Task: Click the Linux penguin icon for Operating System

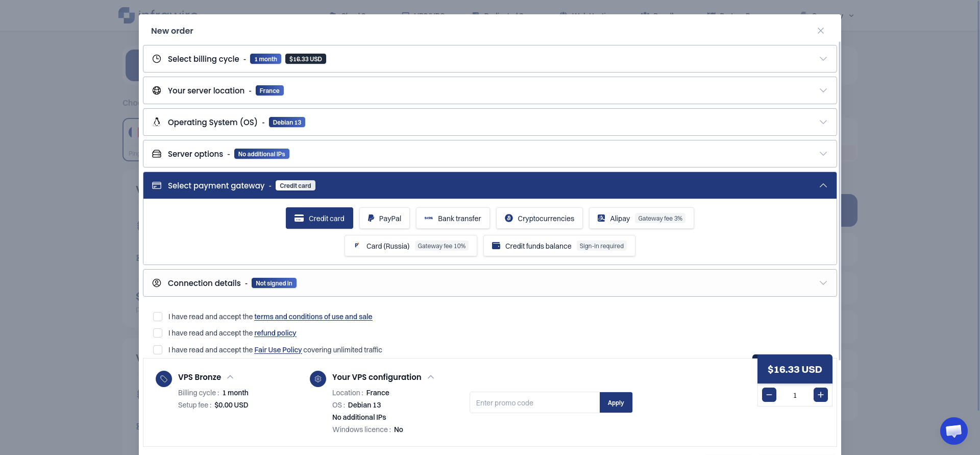Action: click(x=157, y=122)
